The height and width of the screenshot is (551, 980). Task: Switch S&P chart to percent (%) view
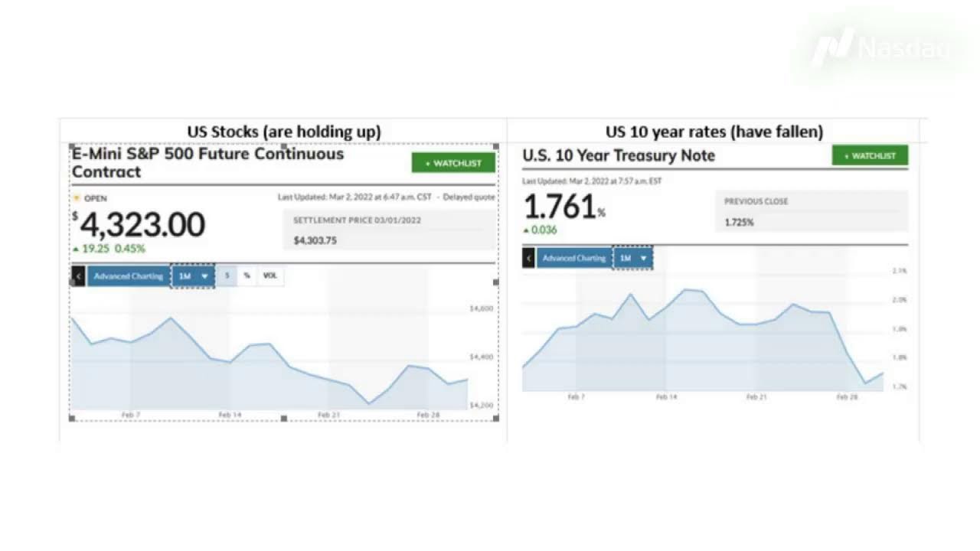pyautogui.click(x=247, y=275)
